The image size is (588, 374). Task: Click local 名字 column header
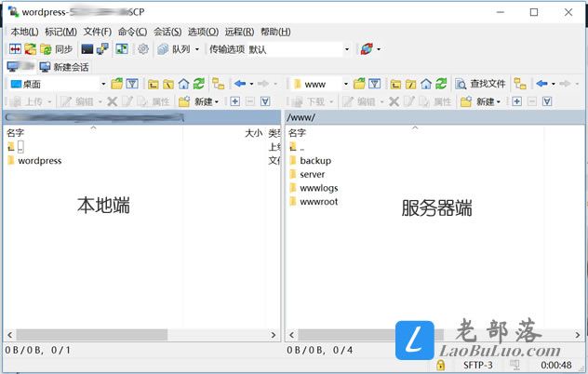(93, 133)
